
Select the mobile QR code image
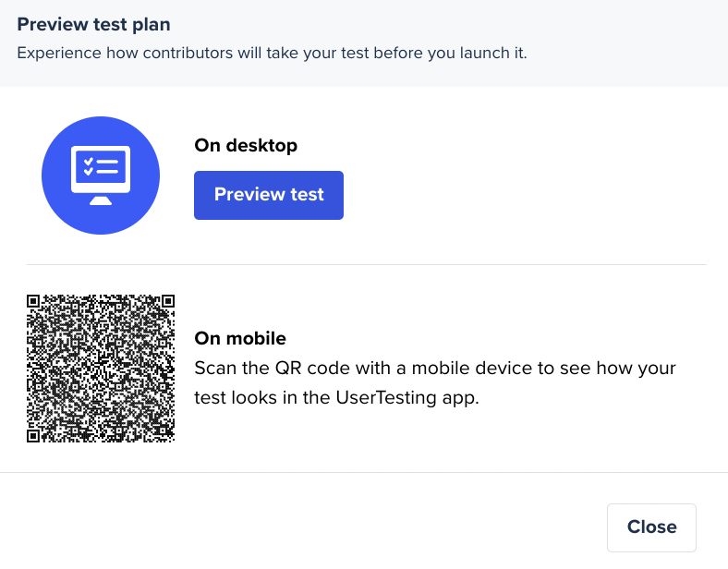[x=101, y=368]
